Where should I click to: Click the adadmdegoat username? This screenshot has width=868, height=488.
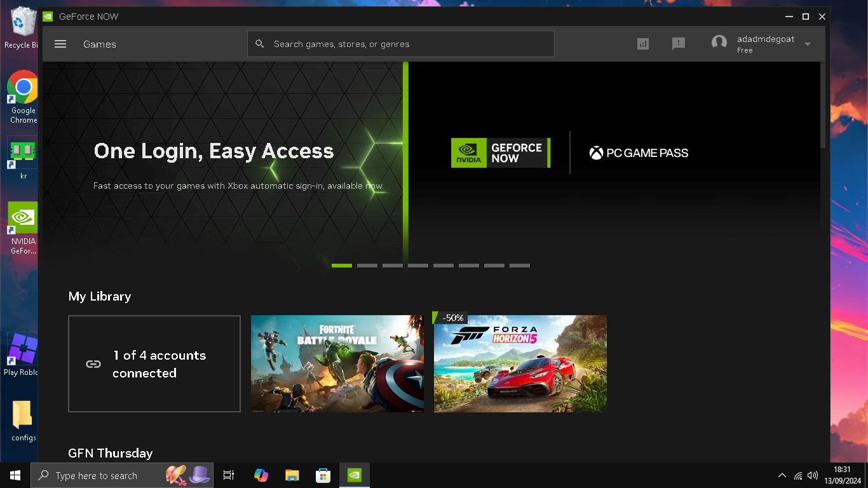pyautogui.click(x=766, y=39)
